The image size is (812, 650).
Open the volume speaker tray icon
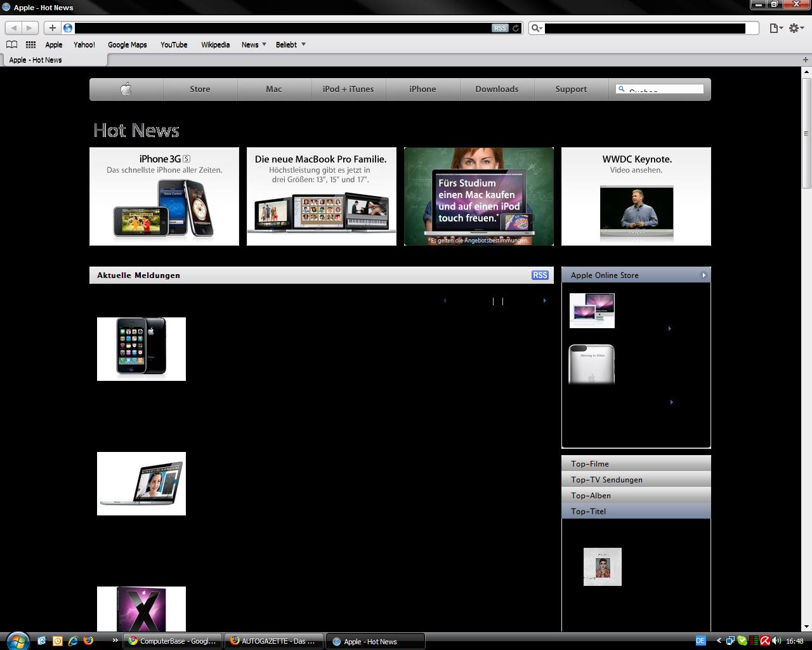(x=776, y=641)
